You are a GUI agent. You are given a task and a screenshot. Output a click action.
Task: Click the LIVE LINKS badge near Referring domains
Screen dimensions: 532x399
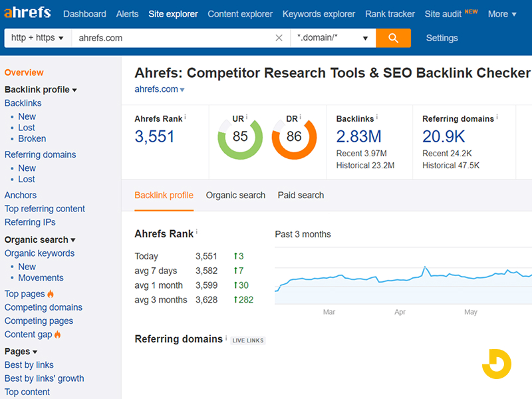tap(247, 340)
